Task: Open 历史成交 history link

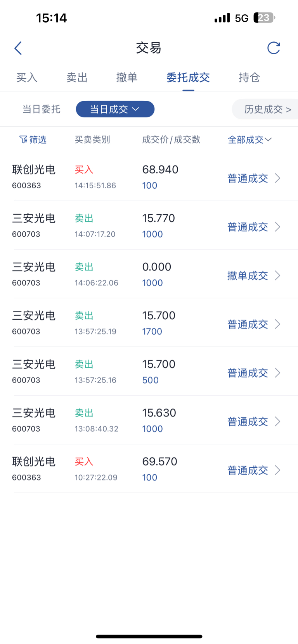Action: pyautogui.click(x=267, y=109)
